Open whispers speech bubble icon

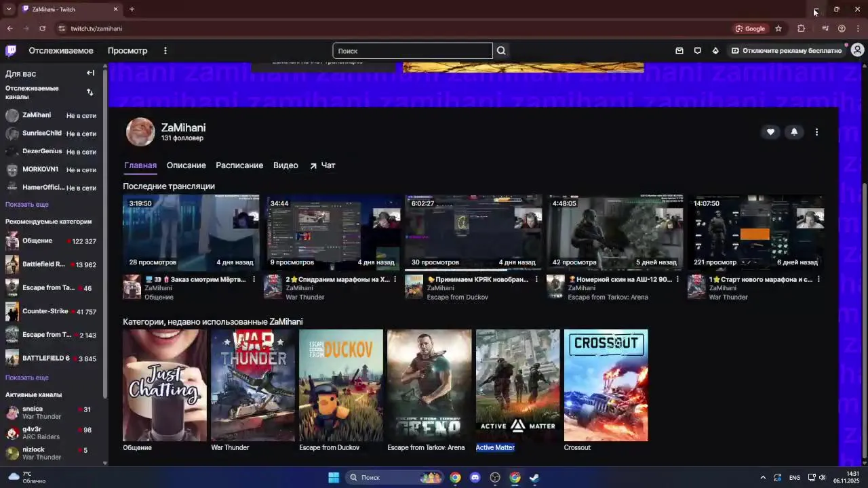697,51
